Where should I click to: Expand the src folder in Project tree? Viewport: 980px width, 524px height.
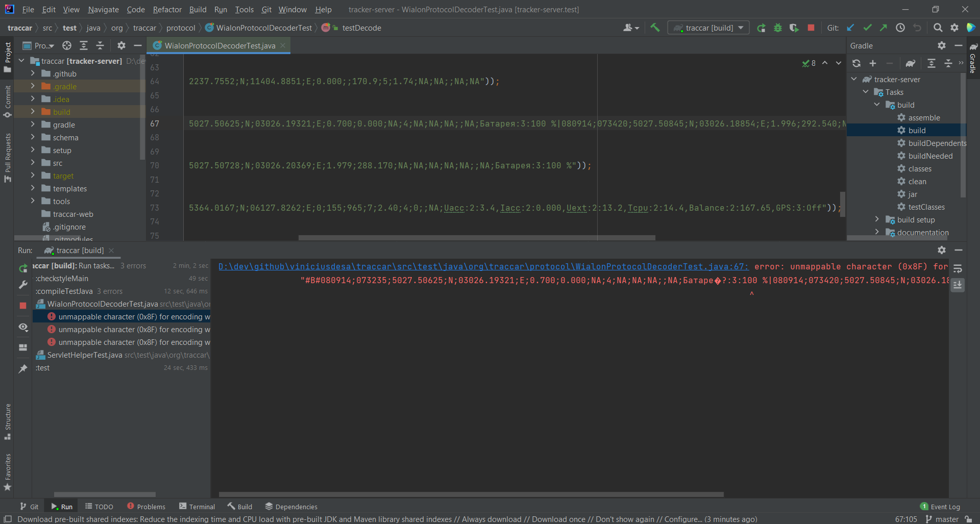pyautogui.click(x=33, y=163)
